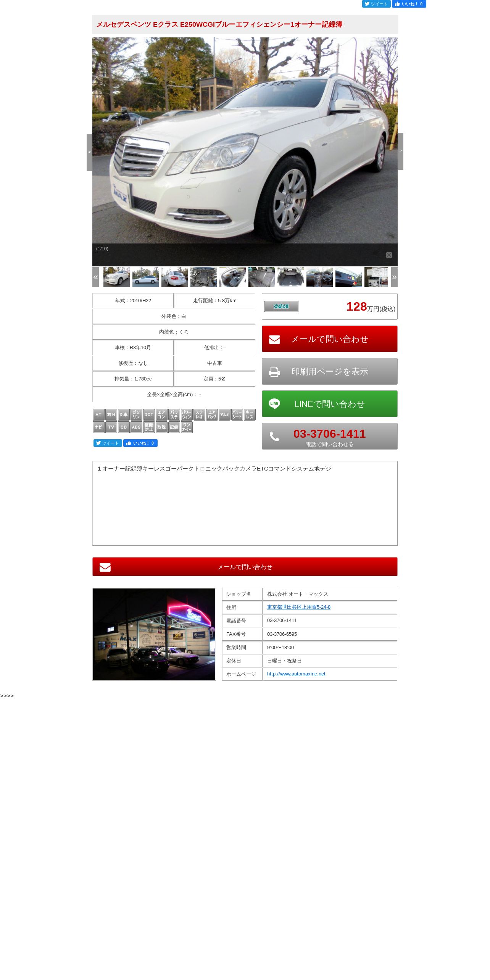Click the パワーウィン power window badge
The width and height of the screenshot is (490, 980).
187,414
